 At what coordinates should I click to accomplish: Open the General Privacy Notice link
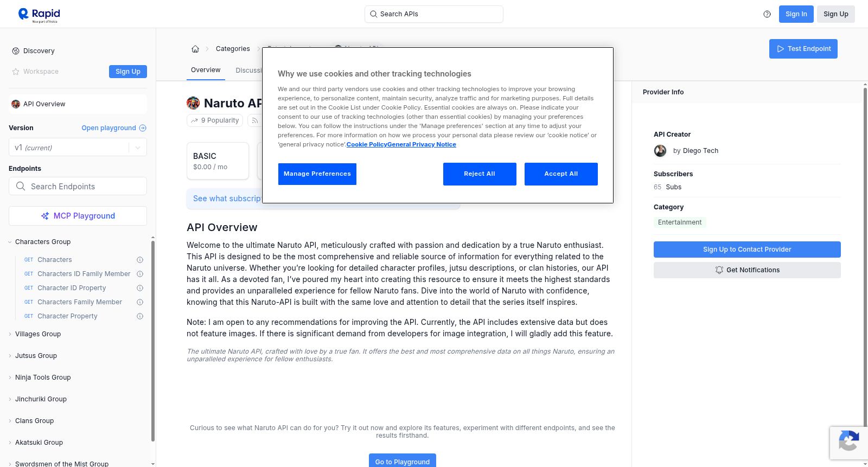(x=422, y=144)
